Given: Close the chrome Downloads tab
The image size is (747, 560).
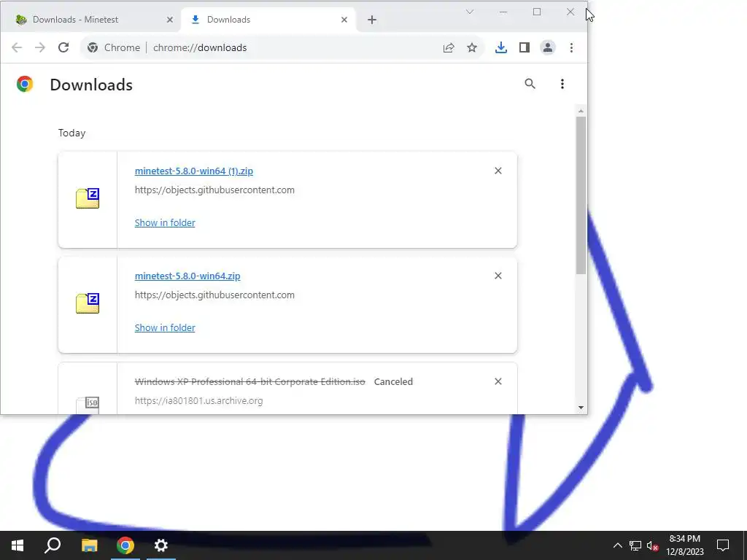Looking at the screenshot, I should coord(344,20).
